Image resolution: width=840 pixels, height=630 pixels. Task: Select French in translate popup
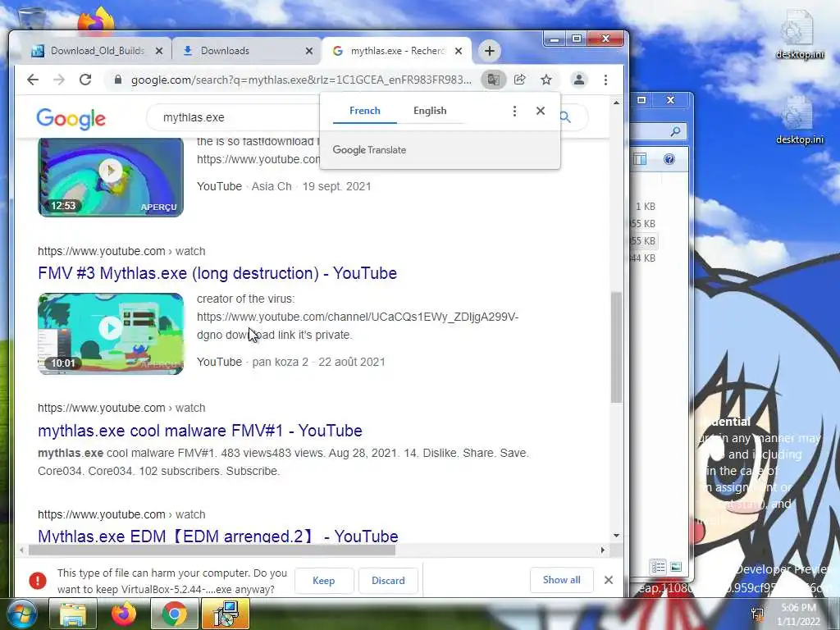point(365,111)
